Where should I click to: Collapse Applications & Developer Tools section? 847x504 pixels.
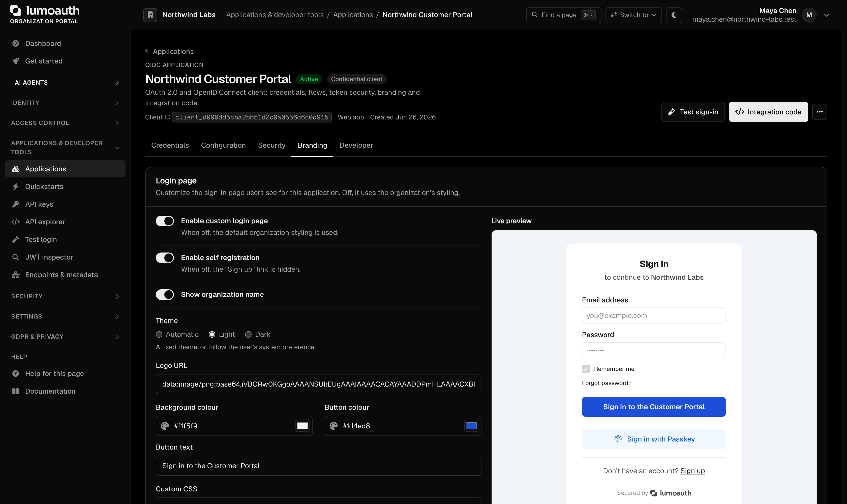(65, 148)
